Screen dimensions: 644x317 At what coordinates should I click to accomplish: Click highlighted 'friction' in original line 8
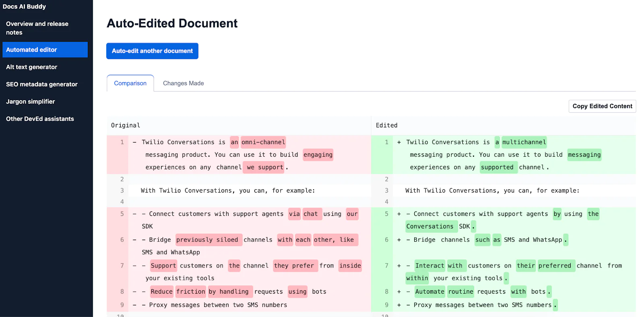[190, 291]
